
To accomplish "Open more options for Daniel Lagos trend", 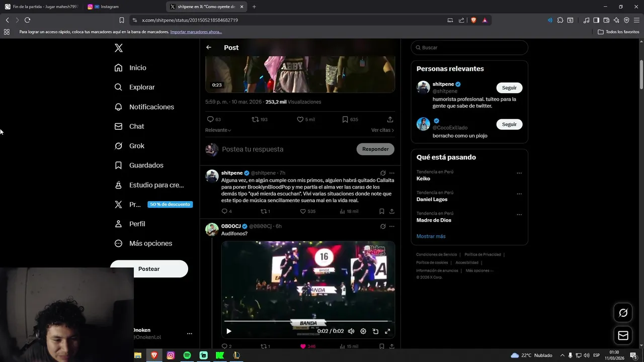I will pyautogui.click(x=519, y=194).
